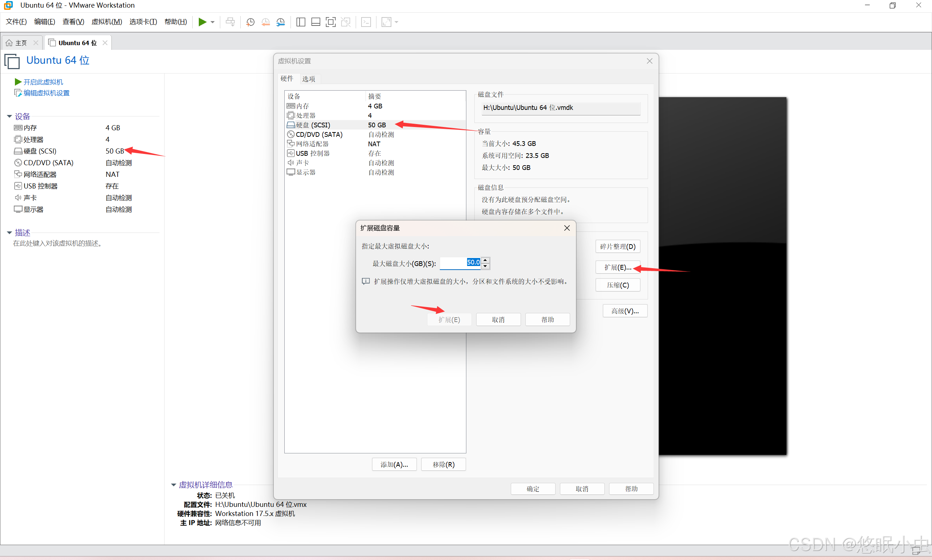
Task: Select 显示器 row in settings device list
Action: (375, 172)
